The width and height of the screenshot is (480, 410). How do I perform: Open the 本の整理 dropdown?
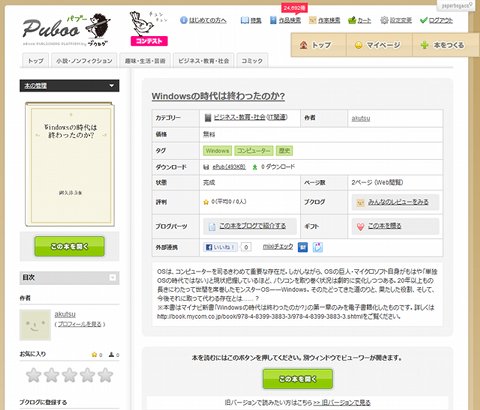[x=69, y=86]
